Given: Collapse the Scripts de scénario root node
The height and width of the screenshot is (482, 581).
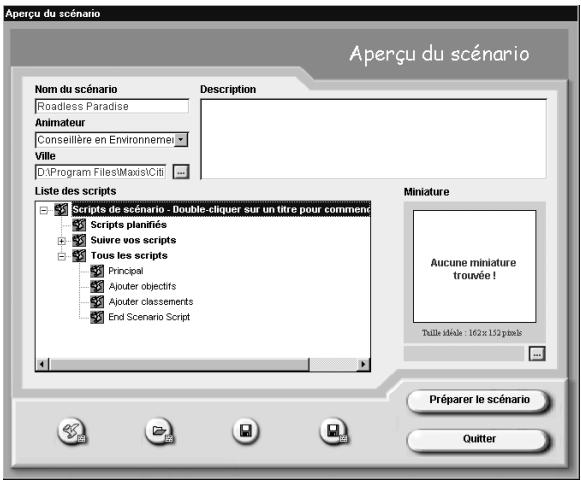Looking at the screenshot, I should (x=44, y=210).
